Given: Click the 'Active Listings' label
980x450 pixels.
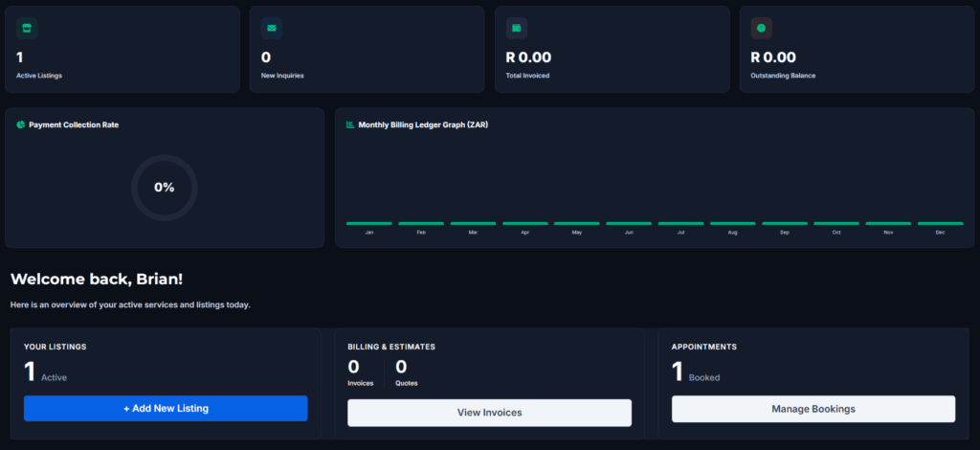Looking at the screenshot, I should (x=39, y=76).
